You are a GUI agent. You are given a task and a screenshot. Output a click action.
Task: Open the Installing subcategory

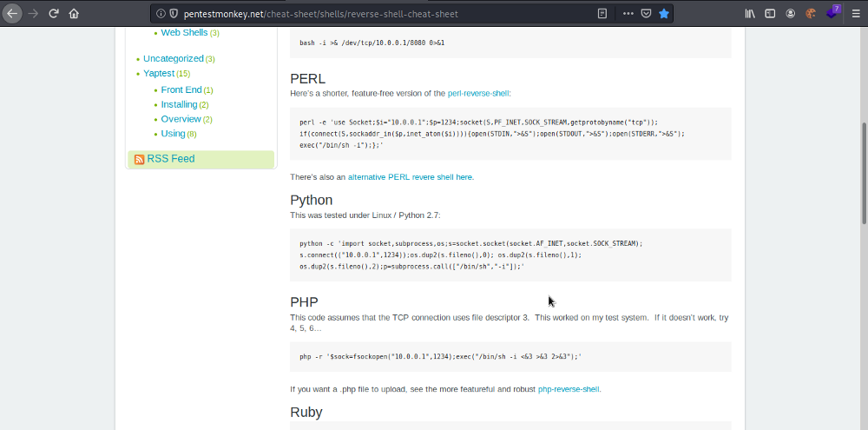point(179,104)
